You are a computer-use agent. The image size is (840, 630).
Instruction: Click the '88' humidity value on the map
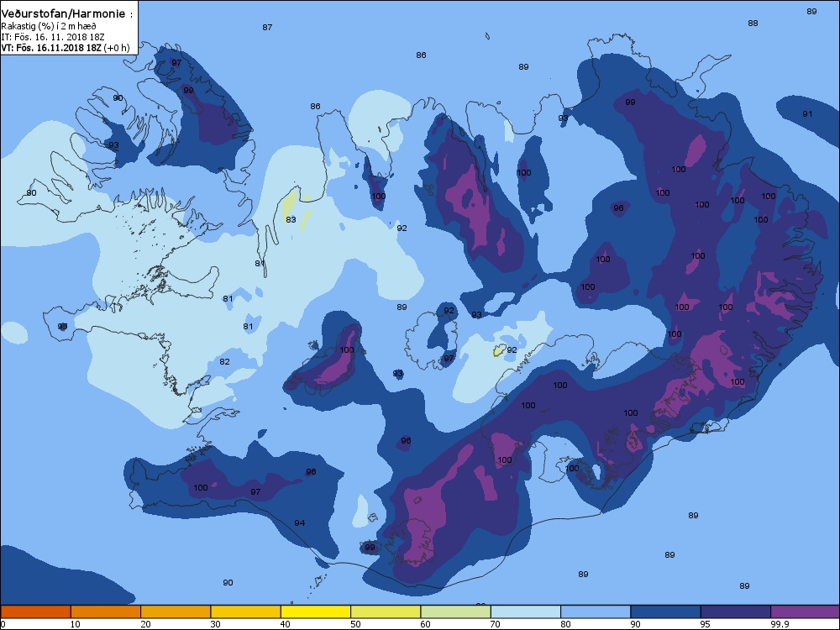(x=753, y=23)
